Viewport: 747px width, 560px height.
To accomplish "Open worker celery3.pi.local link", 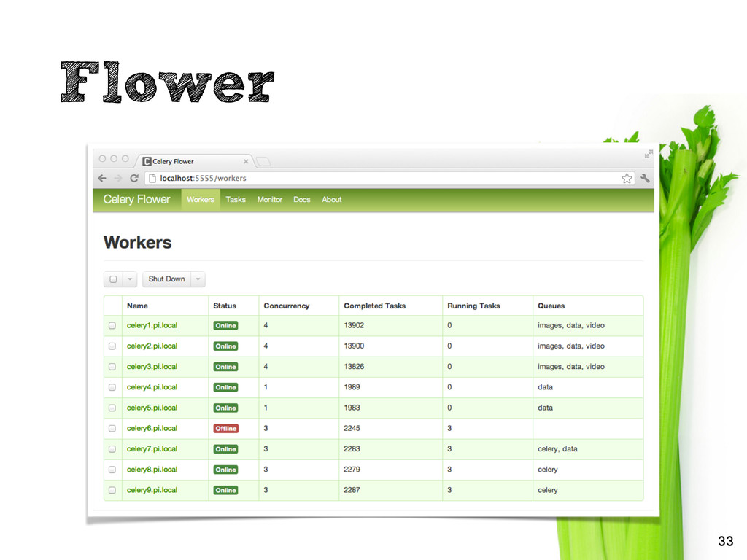I will click(152, 367).
